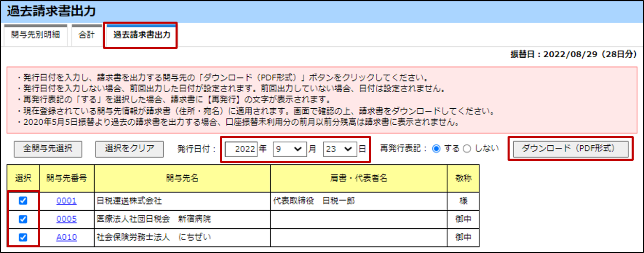Open the 発行日付 month dropdown
Screen dimensions: 644x253
[289, 149]
